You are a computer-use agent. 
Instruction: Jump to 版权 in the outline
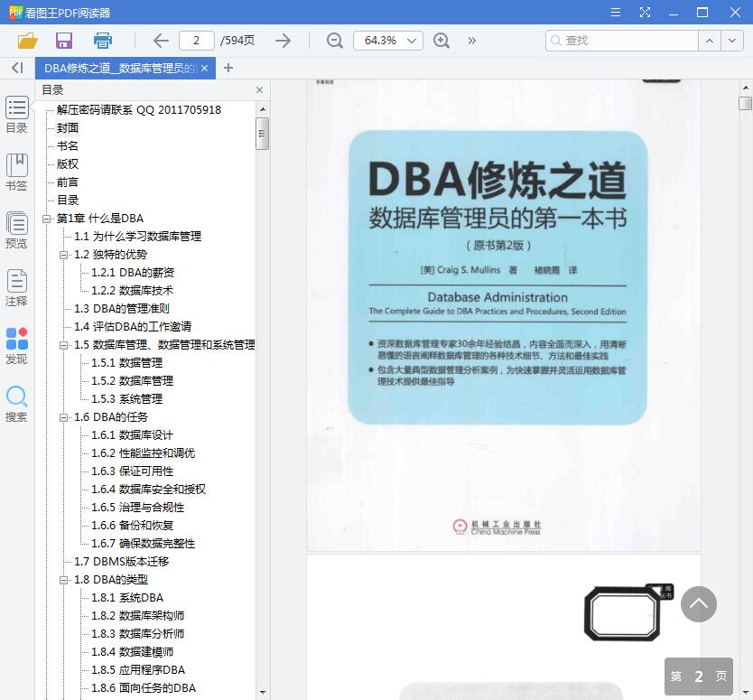tap(68, 163)
